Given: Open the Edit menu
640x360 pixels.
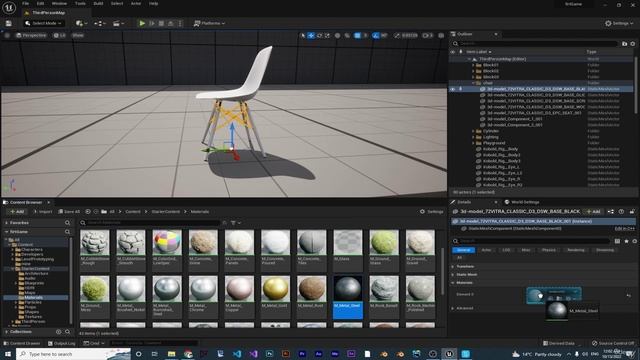Looking at the screenshot, I should 40,4.
